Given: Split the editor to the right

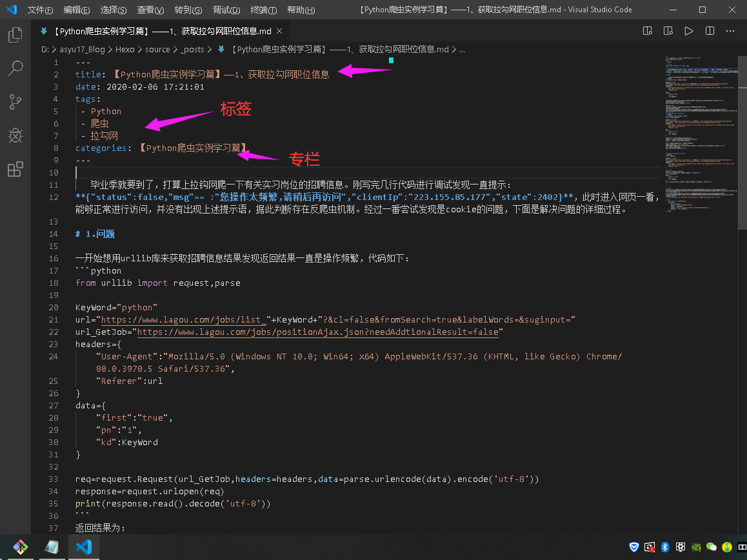Looking at the screenshot, I should (710, 31).
